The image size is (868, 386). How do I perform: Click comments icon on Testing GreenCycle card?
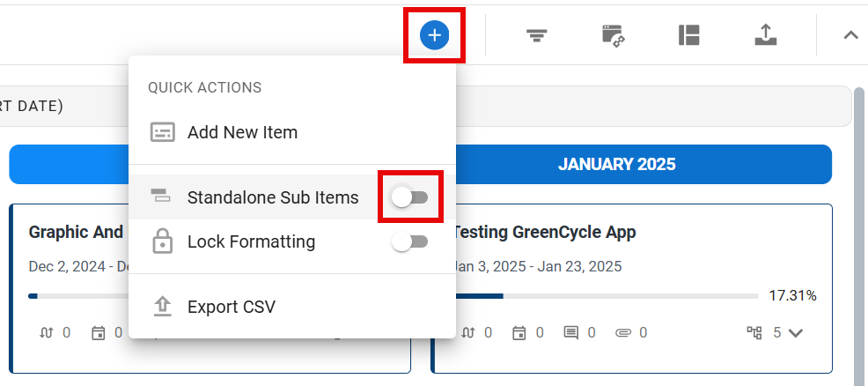pos(571,333)
